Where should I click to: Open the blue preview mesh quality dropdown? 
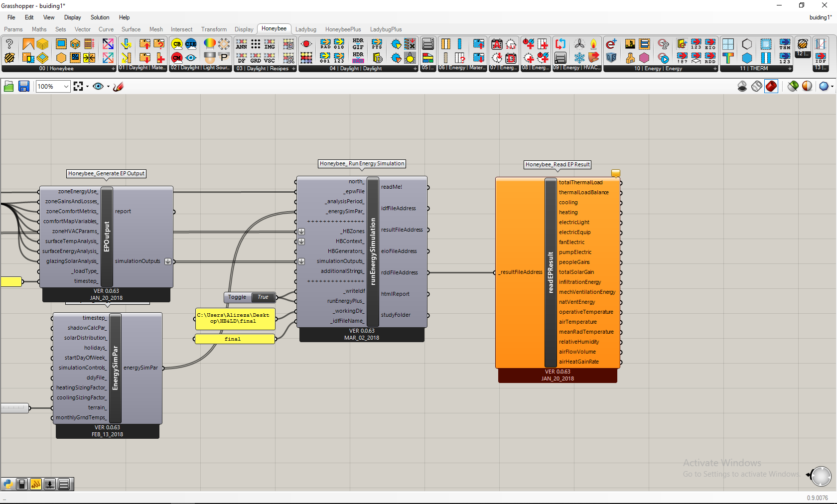pos(833,87)
